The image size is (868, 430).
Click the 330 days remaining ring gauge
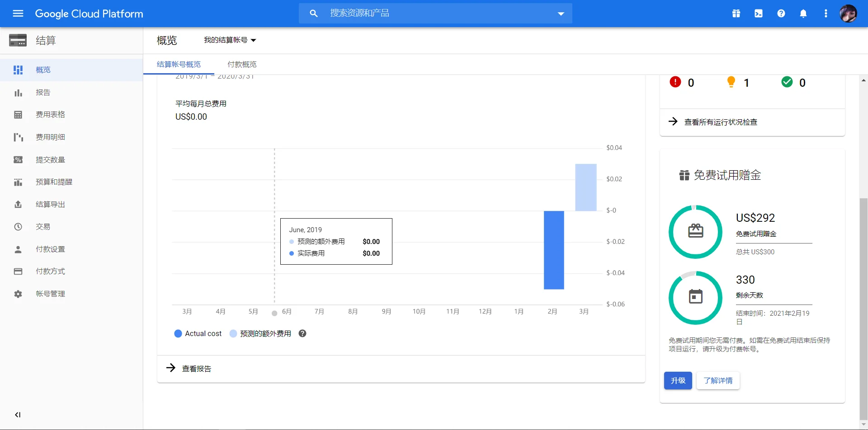pyautogui.click(x=695, y=298)
